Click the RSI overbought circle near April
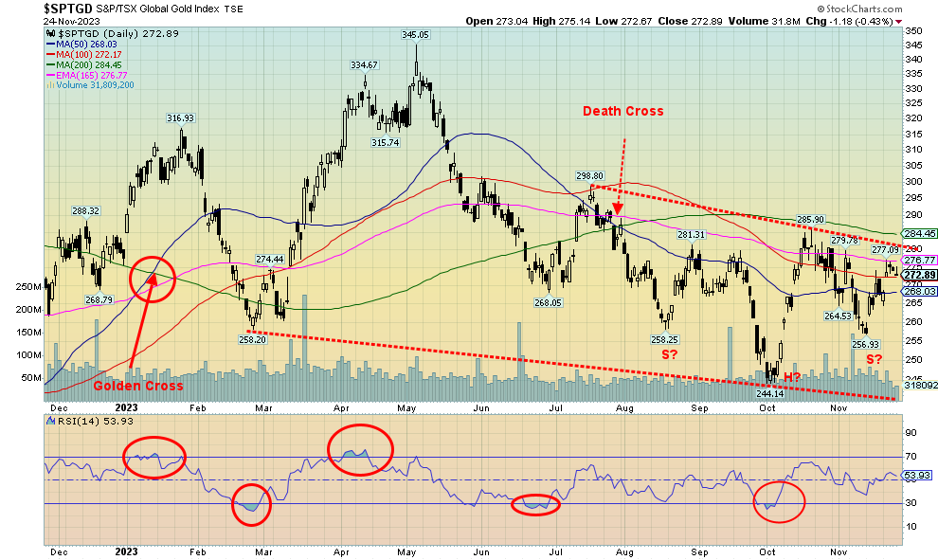The height and width of the screenshot is (560, 938). coord(359,448)
